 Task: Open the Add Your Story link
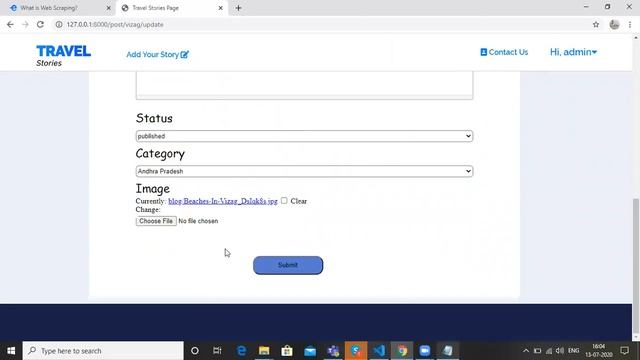tap(157, 54)
